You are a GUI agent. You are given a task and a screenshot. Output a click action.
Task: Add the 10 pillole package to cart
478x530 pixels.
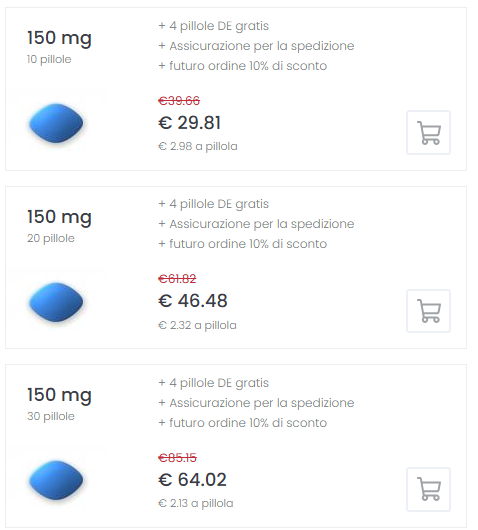pos(428,132)
